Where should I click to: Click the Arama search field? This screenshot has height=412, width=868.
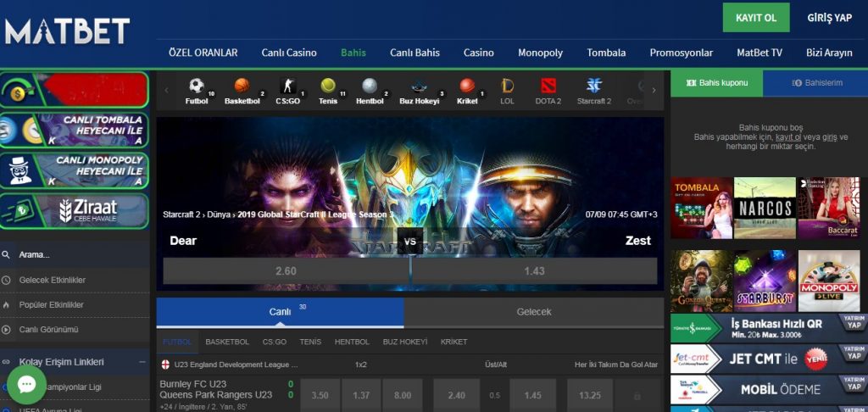click(75, 254)
